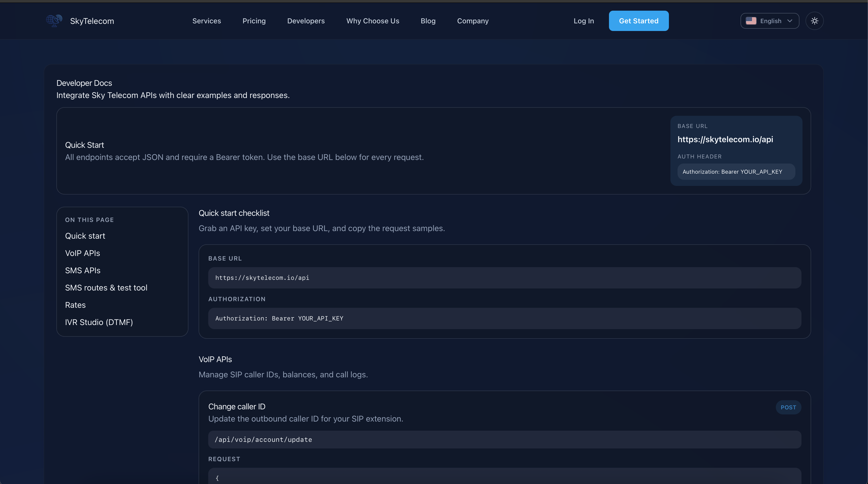This screenshot has height=484, width=868.
Task: Jump to SMS routes & test tool section
Action: click(x=106, y=287)
